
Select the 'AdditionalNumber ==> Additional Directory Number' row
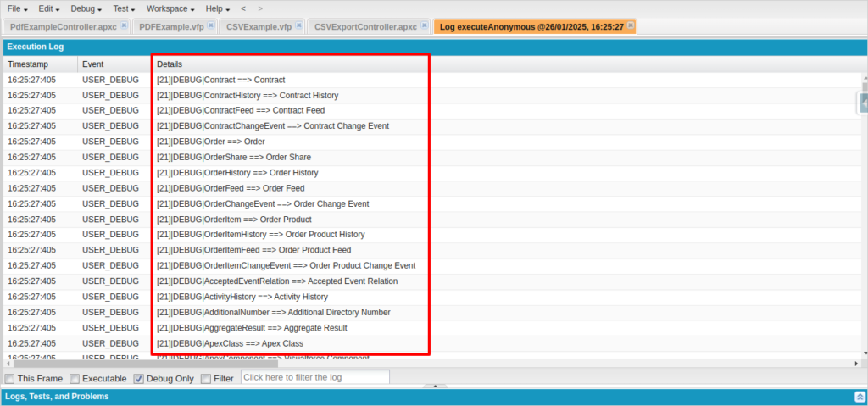point(432,313)
